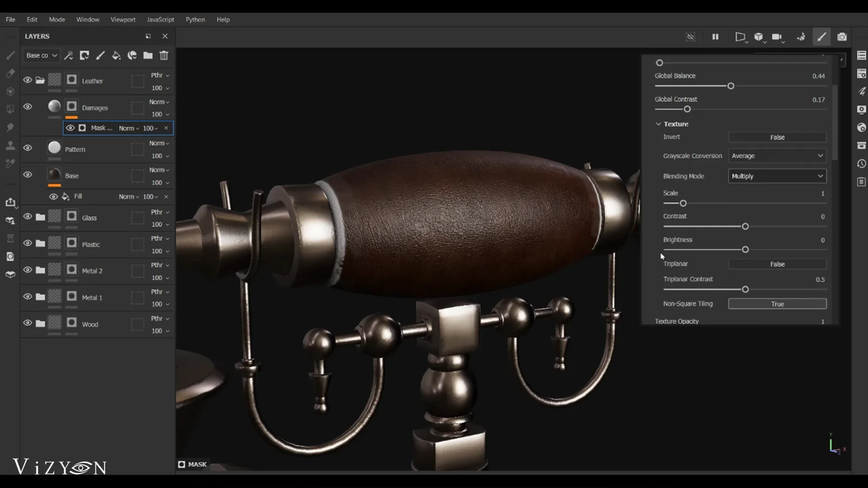868x488 pixels.
Task: Select the Paint brush tool
Action: tap(10, 55)
